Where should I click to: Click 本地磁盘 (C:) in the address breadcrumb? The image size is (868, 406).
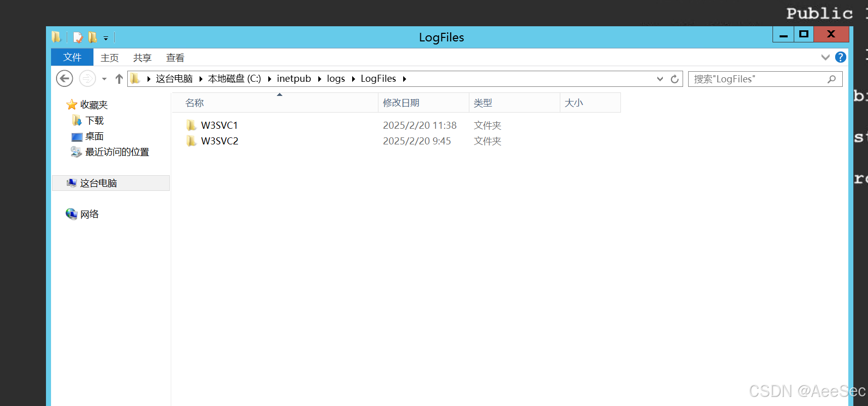click(x=234, y=79)
